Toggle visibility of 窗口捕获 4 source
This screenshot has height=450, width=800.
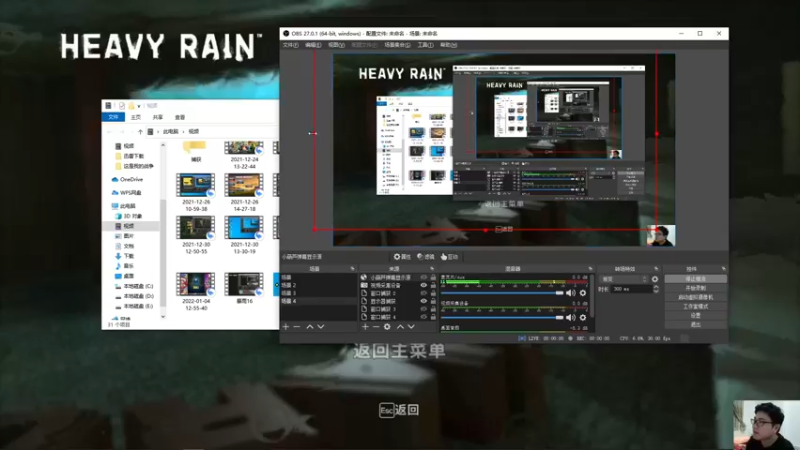click(423, 317)
